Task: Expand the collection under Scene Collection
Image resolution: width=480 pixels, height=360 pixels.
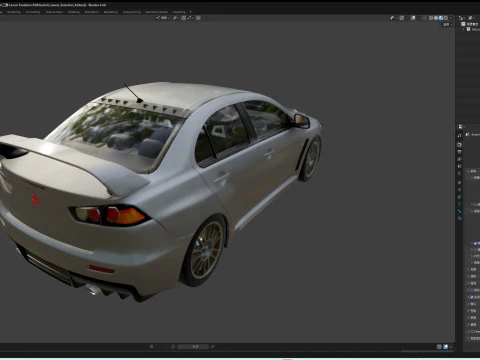Action: 464,29
